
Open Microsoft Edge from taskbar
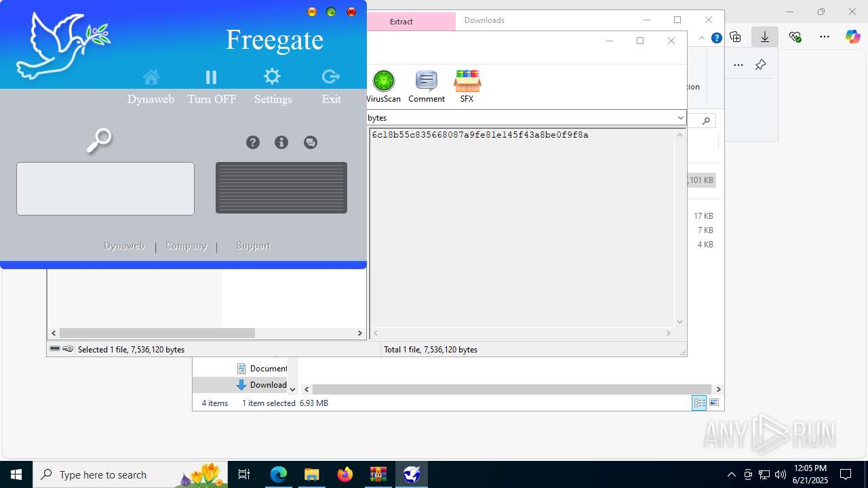(x=279, y=474)
